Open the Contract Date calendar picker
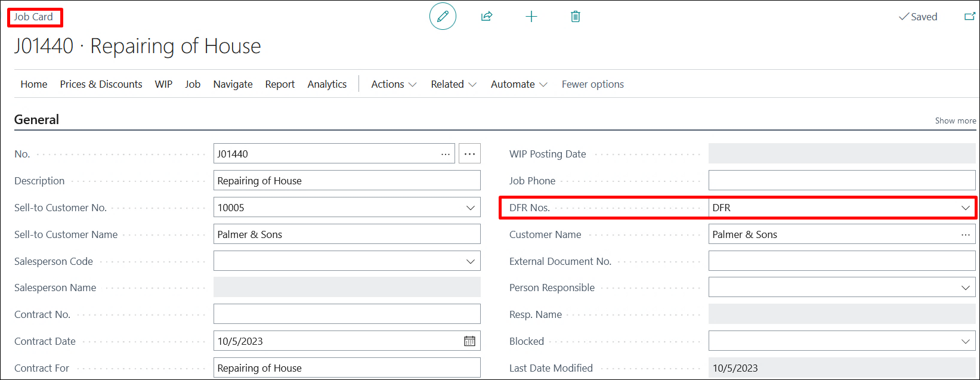The image size is (980, 380). (x=469, y=341)
